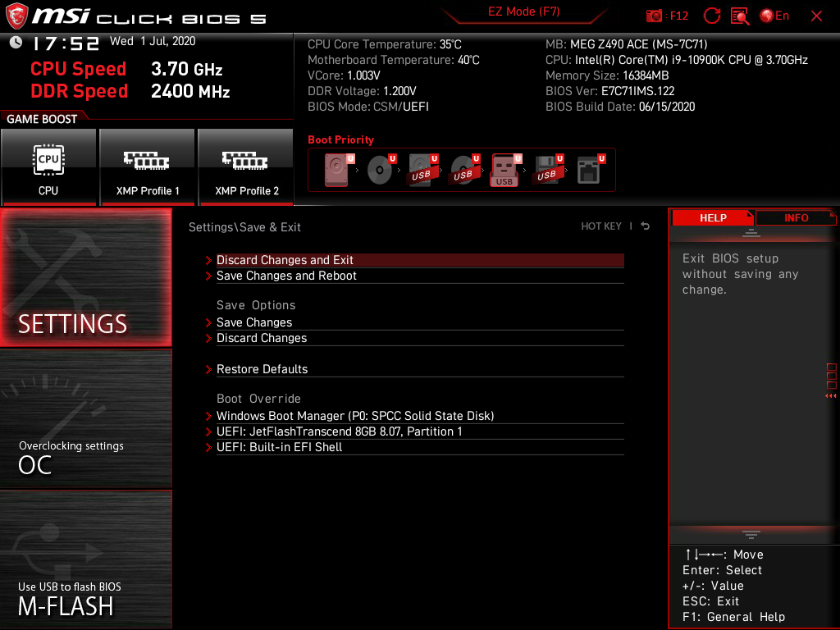The height and width of the screenshot is (630, 840).
Task: Click the refresh icon in the title bar
Action: click(710, 16)
